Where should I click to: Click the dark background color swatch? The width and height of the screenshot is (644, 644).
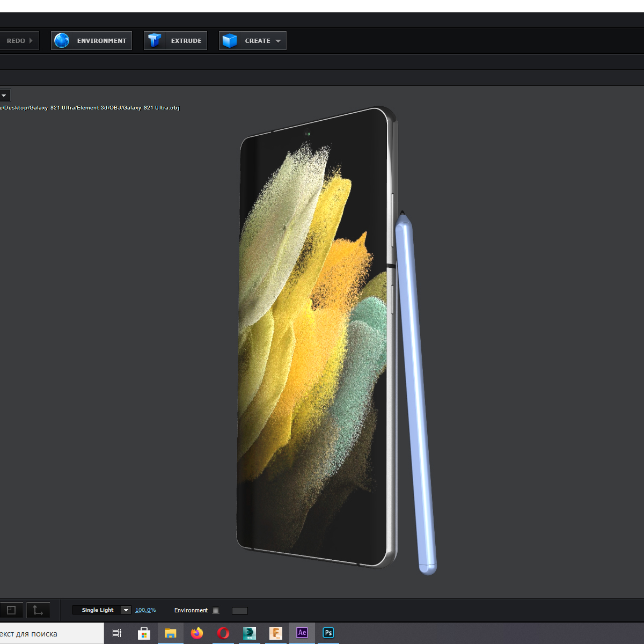[x=240, y=611]
